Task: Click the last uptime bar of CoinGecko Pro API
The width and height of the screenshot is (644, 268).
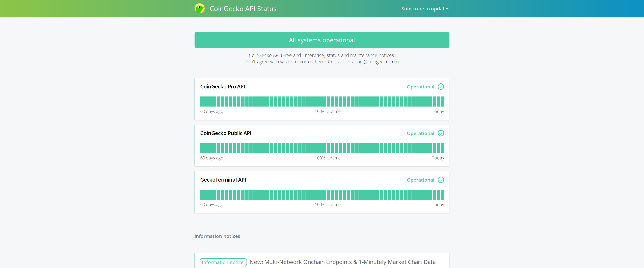Action: pyautogui.click(x=443, y=102)
